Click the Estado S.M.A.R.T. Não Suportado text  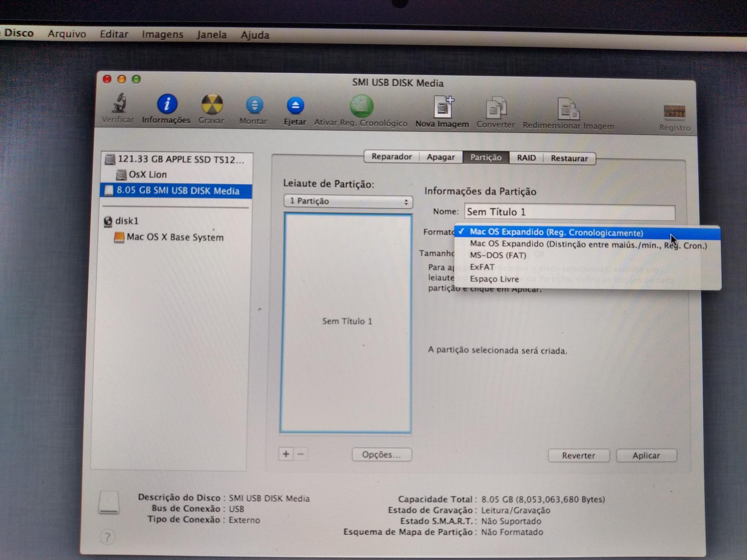(x=511, y=521)
